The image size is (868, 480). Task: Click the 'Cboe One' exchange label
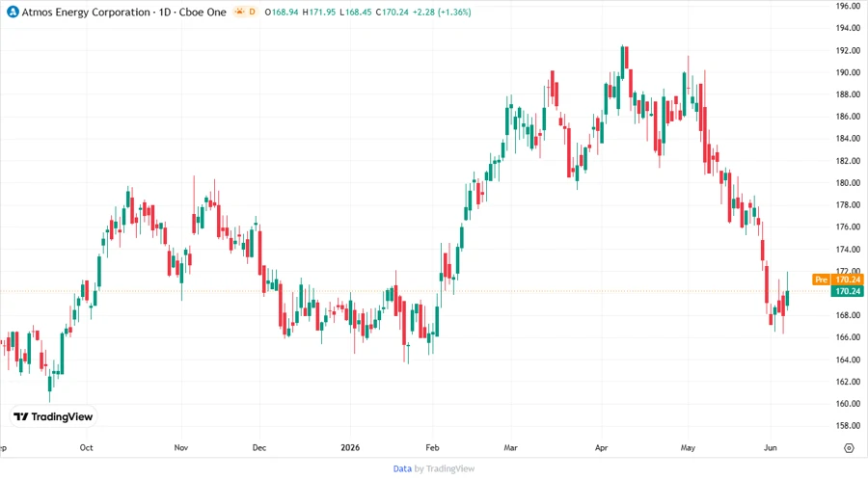203,13
